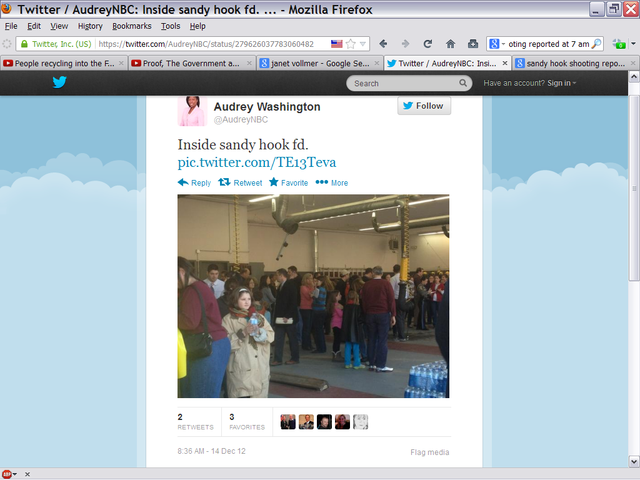Click the green padlock site identity icon
The width and height of the screenshot is (640, 480).
(x=24, y=44)
